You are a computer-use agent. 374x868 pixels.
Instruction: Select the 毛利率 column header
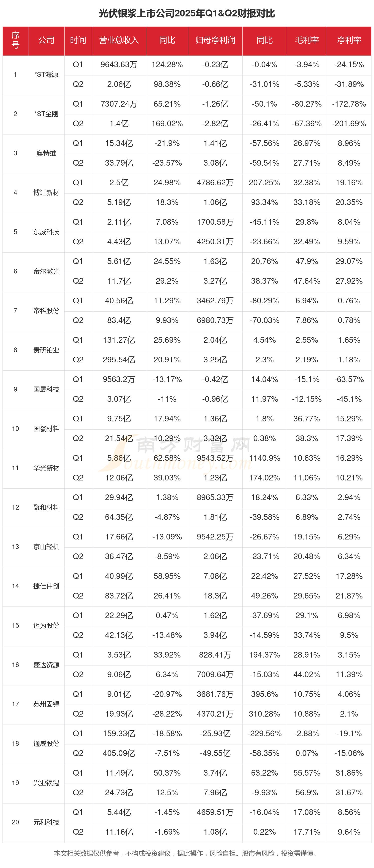pos(306,40)
